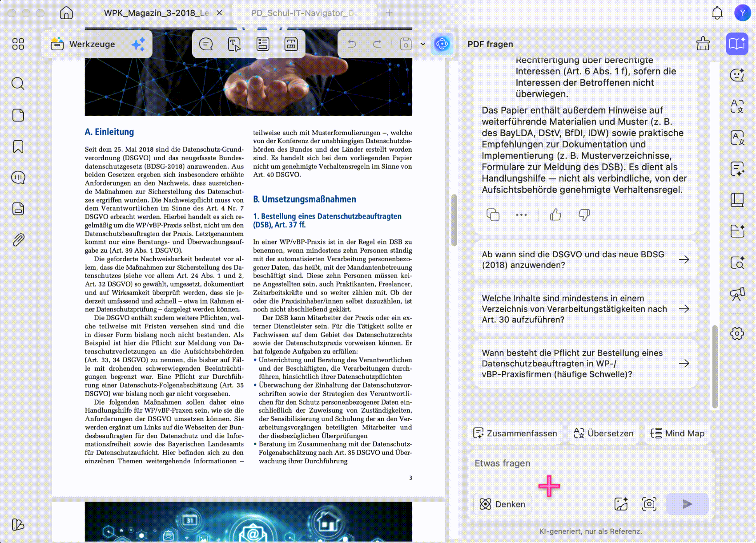Show the bookmarks panel

(18, 146)
